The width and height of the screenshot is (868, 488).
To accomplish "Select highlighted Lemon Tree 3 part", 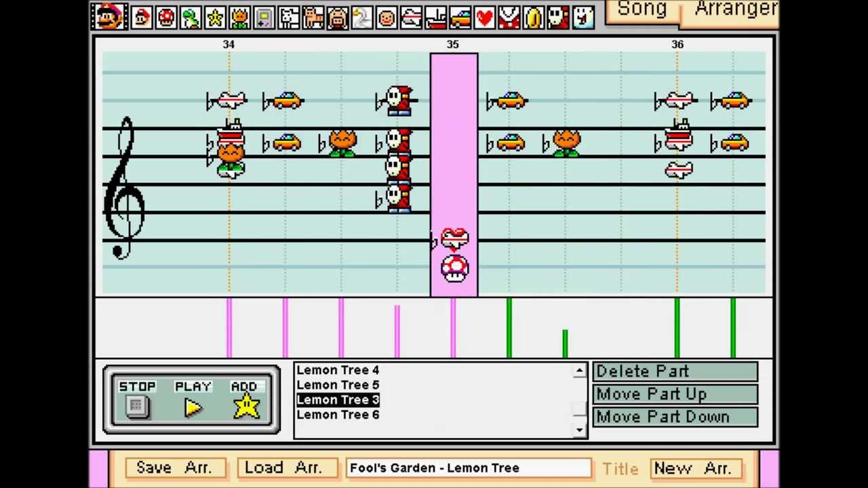I will tap(338, 400).
